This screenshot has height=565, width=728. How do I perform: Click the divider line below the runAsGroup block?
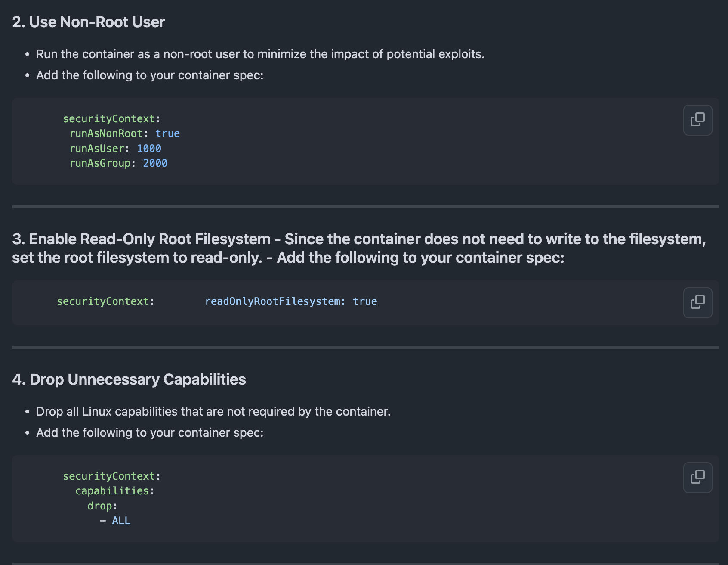click(365, 207)
